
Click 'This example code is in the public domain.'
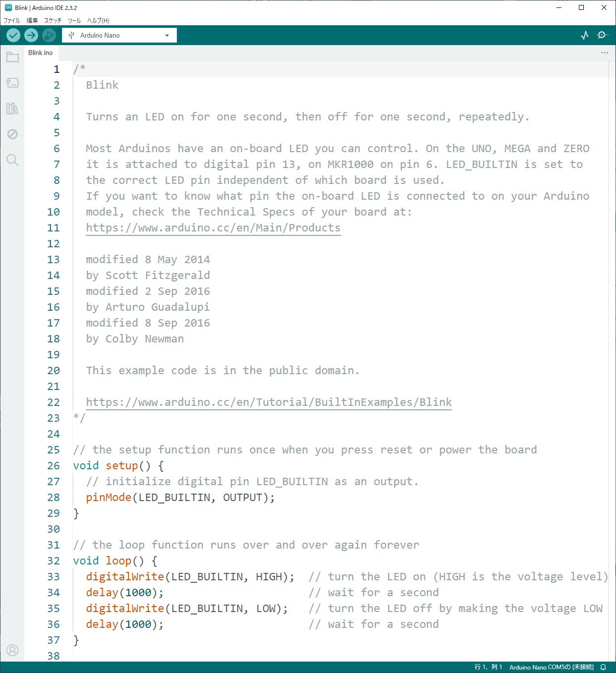[x=223, y=370]
